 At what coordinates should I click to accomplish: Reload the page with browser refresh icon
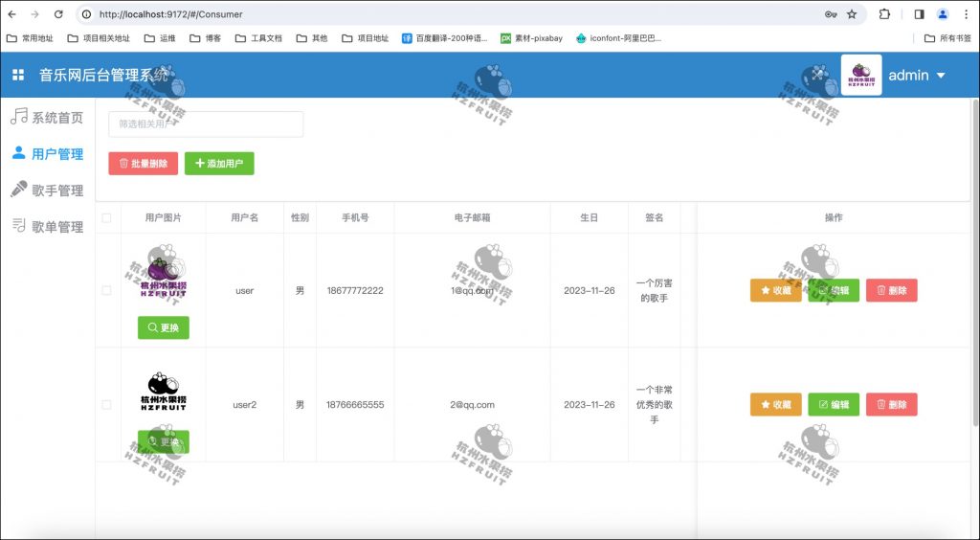tap(58, 14)
